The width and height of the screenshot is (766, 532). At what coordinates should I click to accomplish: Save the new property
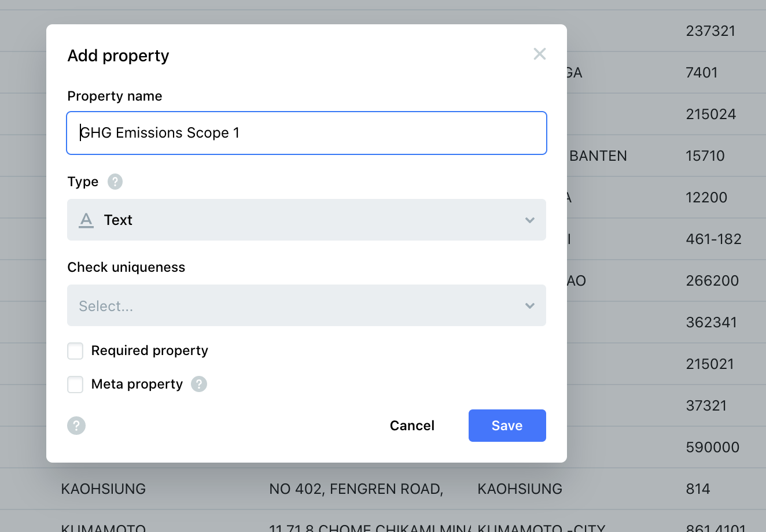coord(507,426)
